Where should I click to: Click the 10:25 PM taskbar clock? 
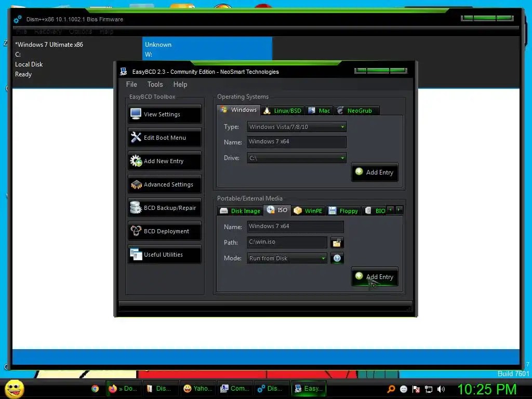coord(487,389)
